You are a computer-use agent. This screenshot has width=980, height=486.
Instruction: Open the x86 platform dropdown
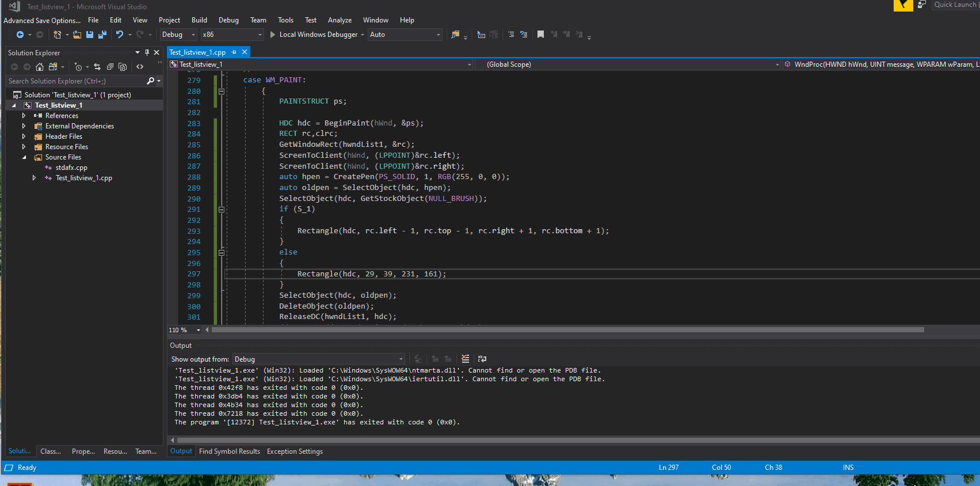click(x=232, y=35)
